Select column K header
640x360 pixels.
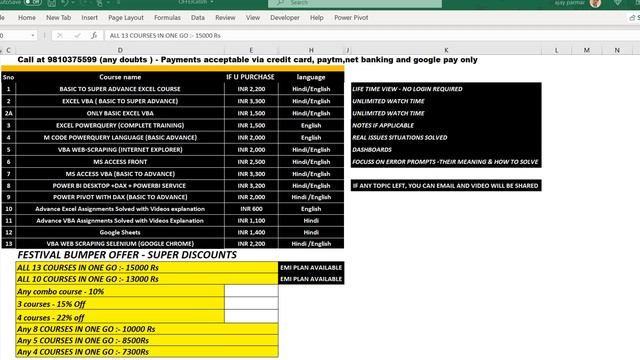tap(446, 50)
